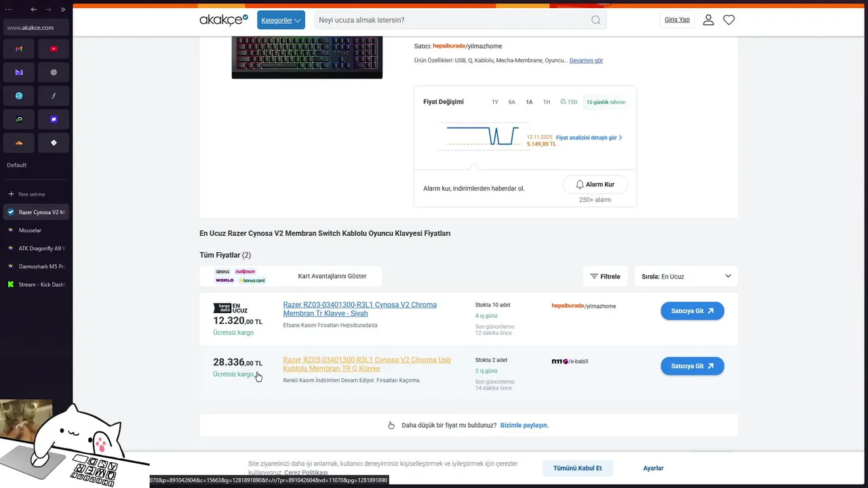Focus the 'Neyi ucuza almak istersin?' search field

coord(451,20)
